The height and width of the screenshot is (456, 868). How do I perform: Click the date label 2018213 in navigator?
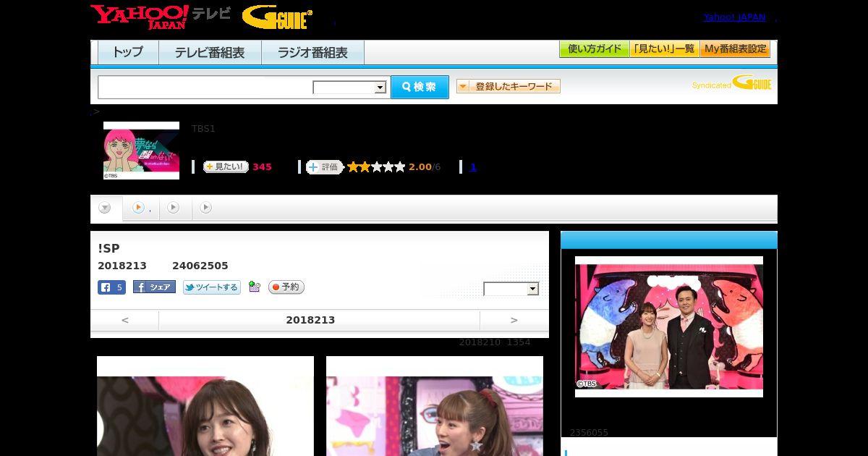click(310, 320)
